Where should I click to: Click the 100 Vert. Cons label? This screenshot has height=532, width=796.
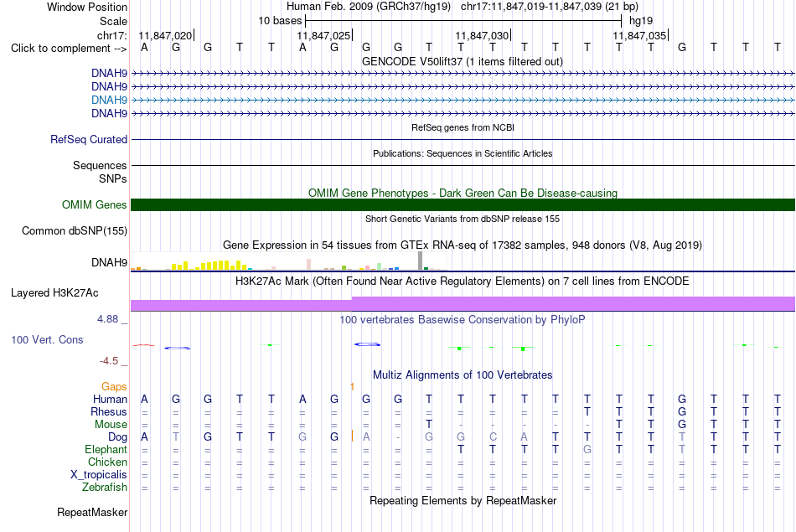47,339
